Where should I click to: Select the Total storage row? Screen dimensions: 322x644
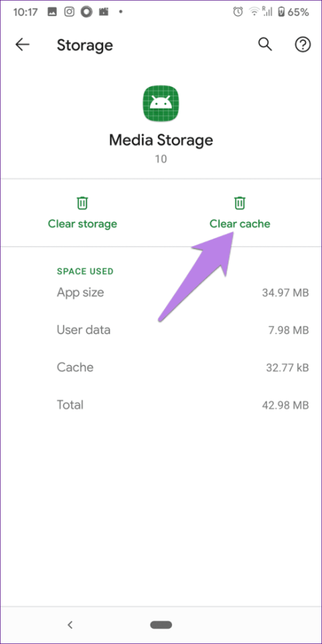click(182, 405)
